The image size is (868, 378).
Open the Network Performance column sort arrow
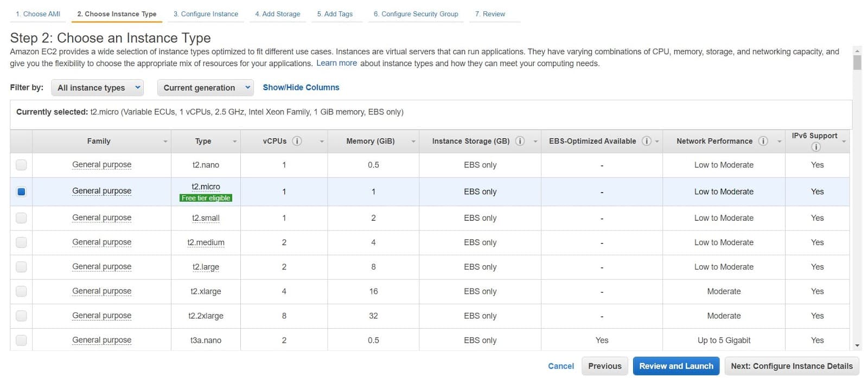[780, 142]
